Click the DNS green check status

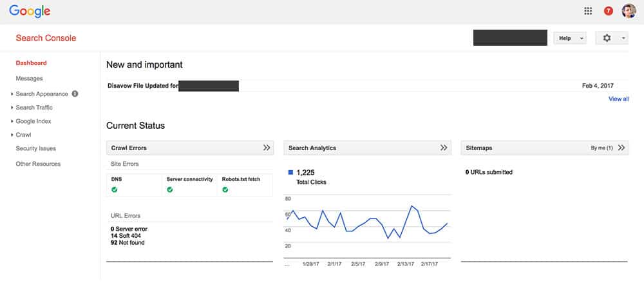114,189
